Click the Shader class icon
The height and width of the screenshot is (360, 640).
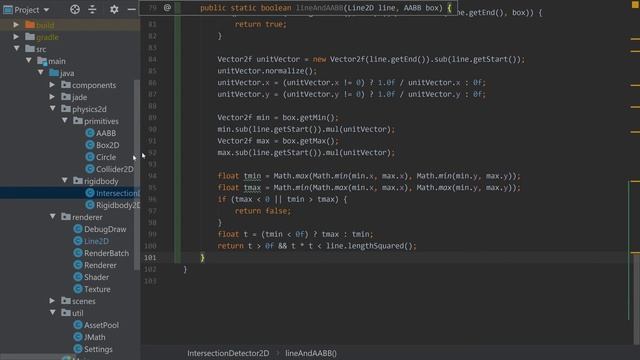(x=78, y=277)
